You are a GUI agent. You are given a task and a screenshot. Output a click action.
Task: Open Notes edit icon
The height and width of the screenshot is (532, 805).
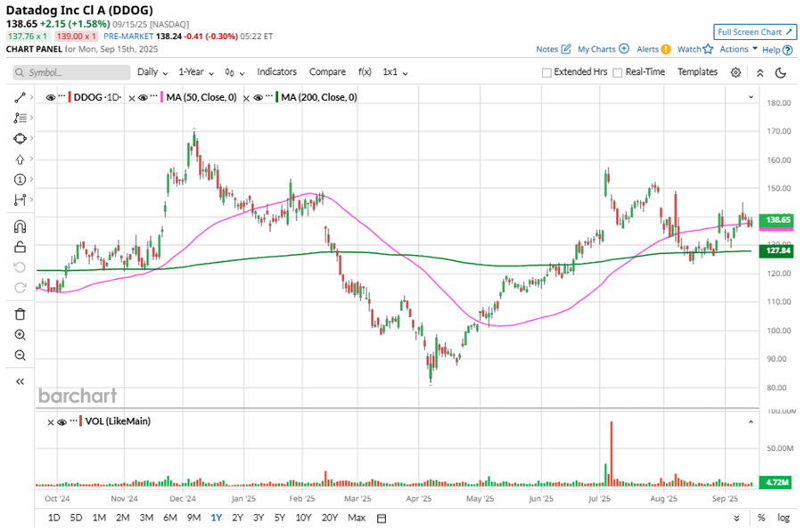click(566, 49)
